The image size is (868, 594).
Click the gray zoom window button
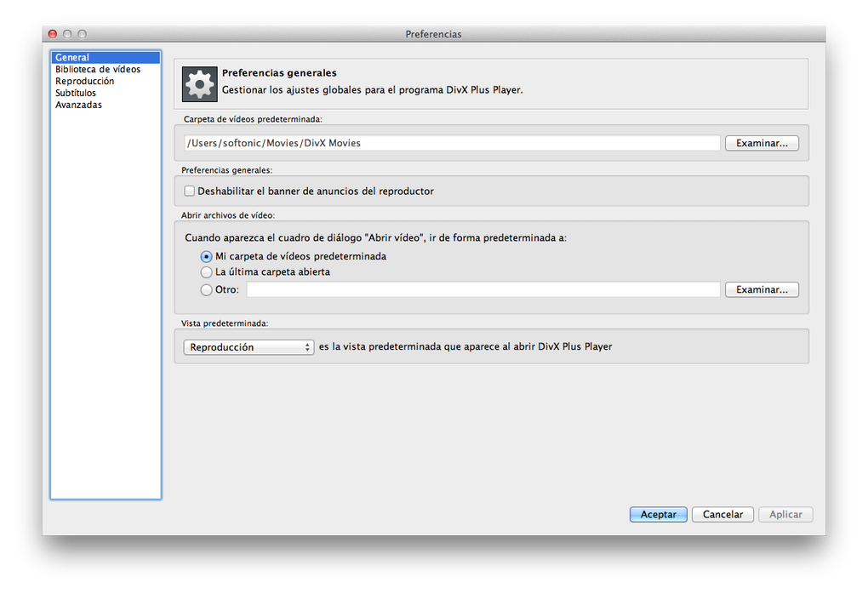[82, 34]
